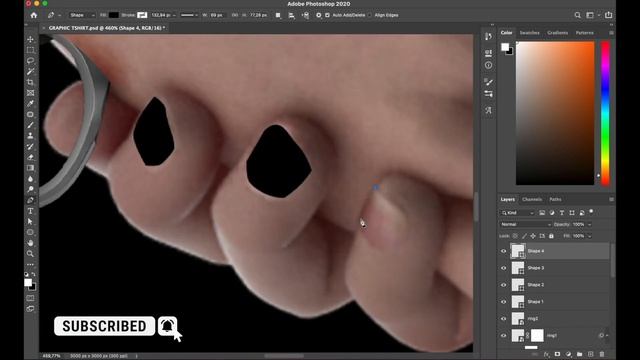Open the blend mode Normal dropdown
This screenshot has height=360, width=640.
(x=526, y=224)
